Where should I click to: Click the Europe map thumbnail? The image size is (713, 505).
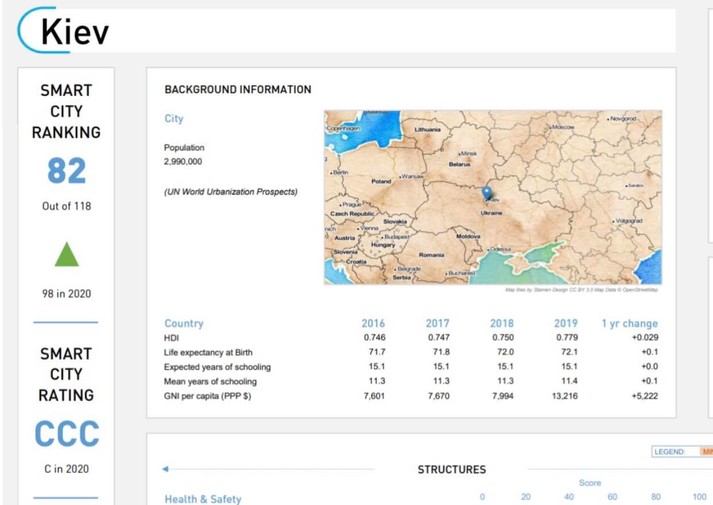[x=493, y=197]
